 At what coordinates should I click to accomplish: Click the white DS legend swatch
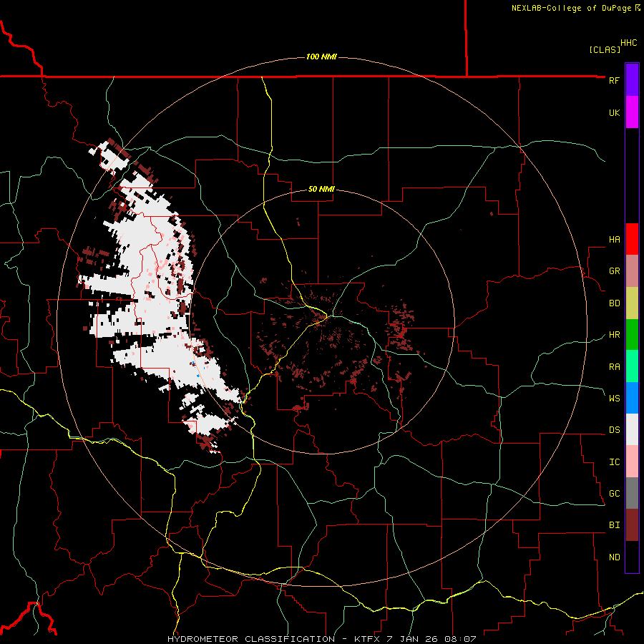coord(632,429)
